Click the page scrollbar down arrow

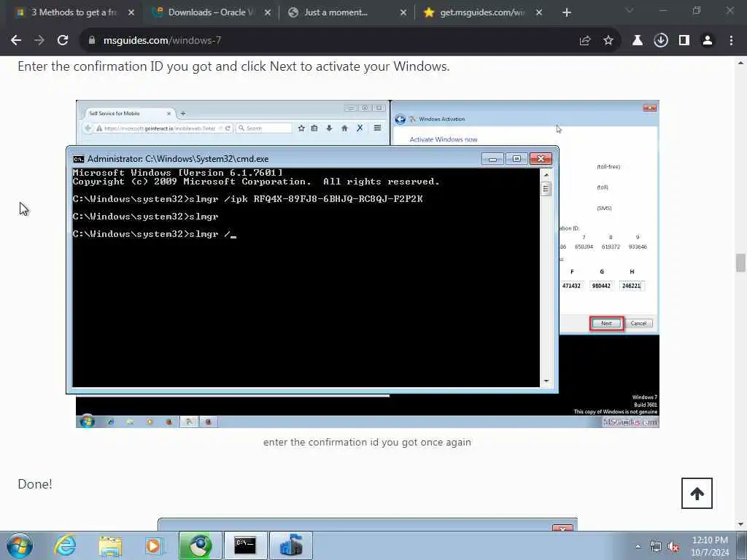pyautogui.click(x=740, y=524)
